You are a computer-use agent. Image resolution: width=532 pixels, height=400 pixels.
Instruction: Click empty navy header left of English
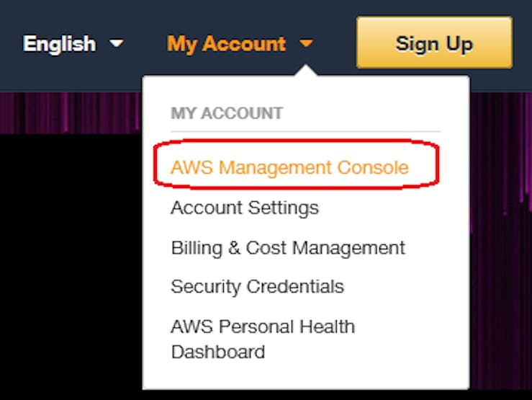pos(10,44)
